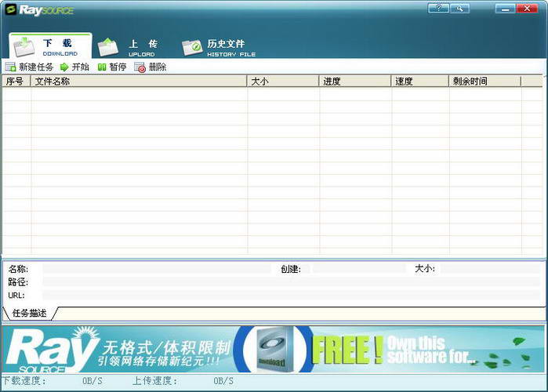Select the 任务描述 tab
The height and width of the screenshot is (392, 548).
point(29,313)
